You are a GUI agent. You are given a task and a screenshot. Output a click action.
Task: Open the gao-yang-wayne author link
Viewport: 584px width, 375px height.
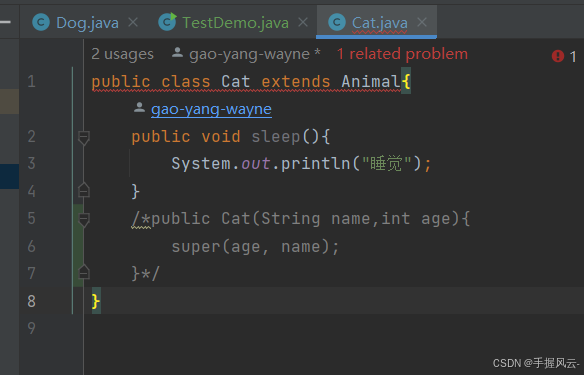[x=211, y=109]
